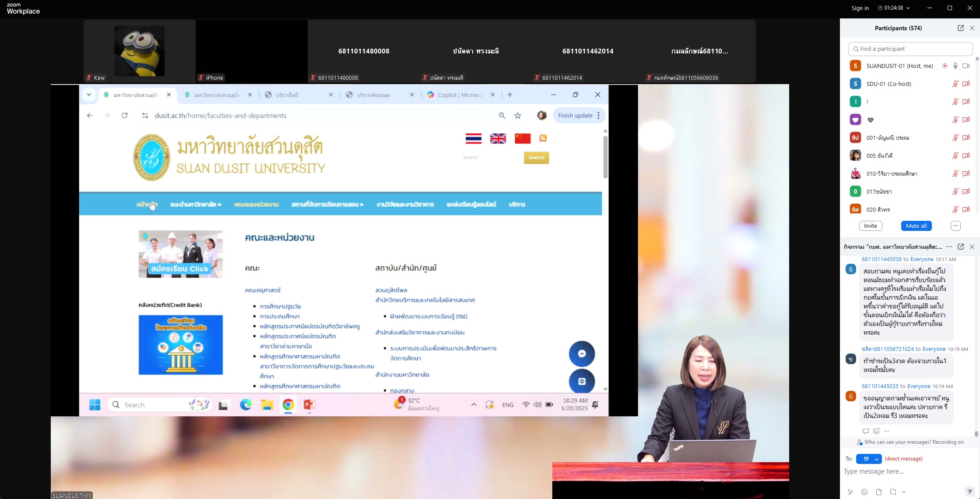Expand hidden tray icons in shared taskbar
The height and width of the screenshot is (499, 980).
pyautogui.click(x=474, y=405)
